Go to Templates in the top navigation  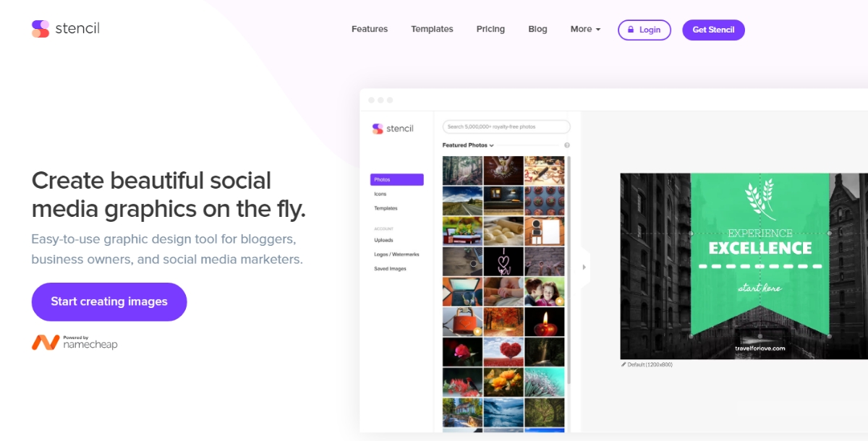(x=432, y=30)
